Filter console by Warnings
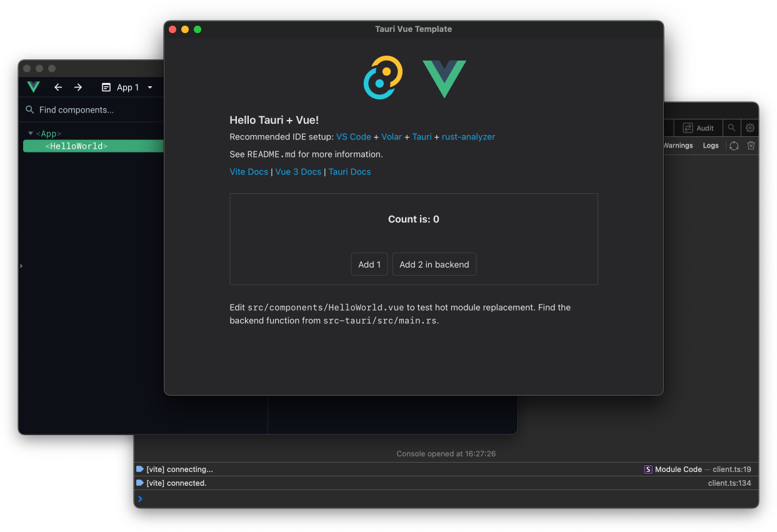777x532 pixels. pyautogui.click(x=678, y=146)
